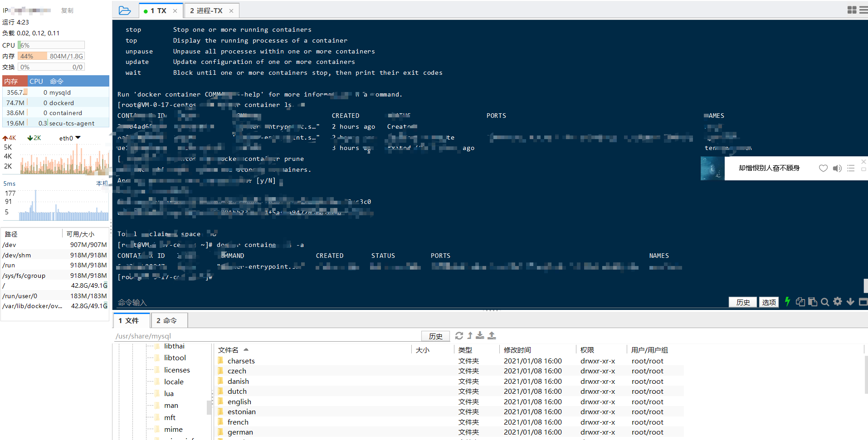Select the estonian folder row
Viewport: 868px width, 440px height.
click(449, 411)
